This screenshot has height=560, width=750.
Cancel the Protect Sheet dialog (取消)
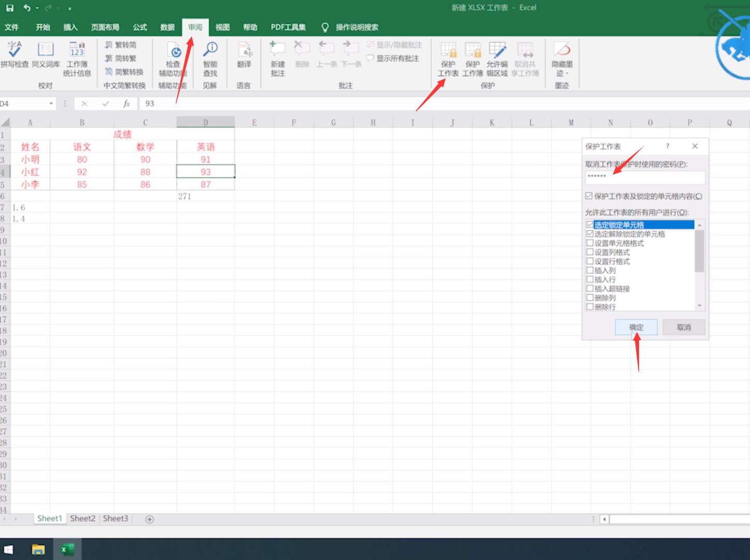pyautogui.click(x=684, y=327)
